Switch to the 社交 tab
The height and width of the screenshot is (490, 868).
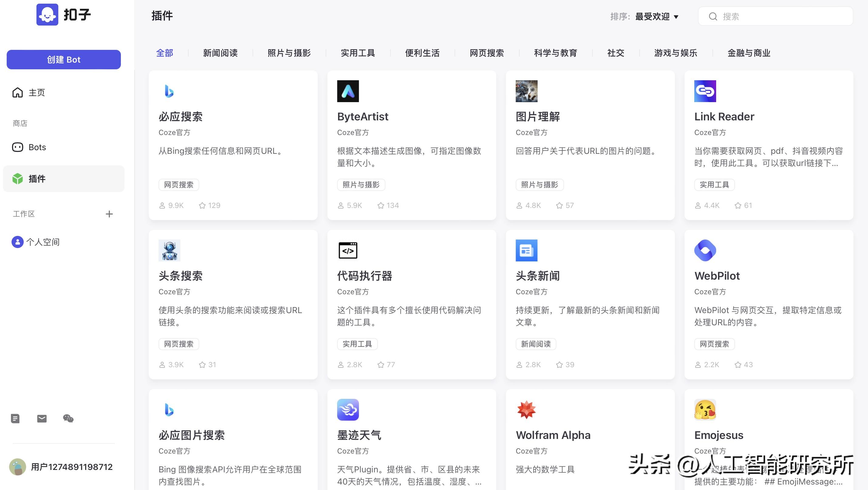(616, 53)
